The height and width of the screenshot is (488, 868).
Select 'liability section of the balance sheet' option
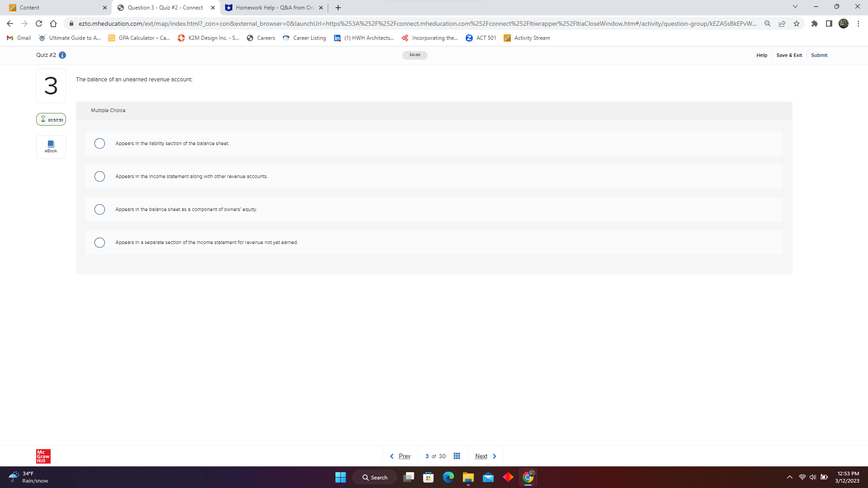tap(99, 143)
